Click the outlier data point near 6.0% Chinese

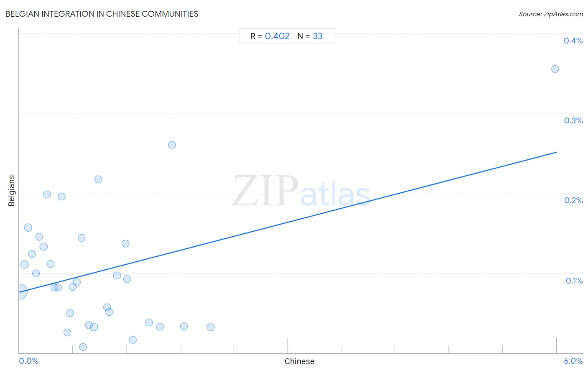coord(555,69)
